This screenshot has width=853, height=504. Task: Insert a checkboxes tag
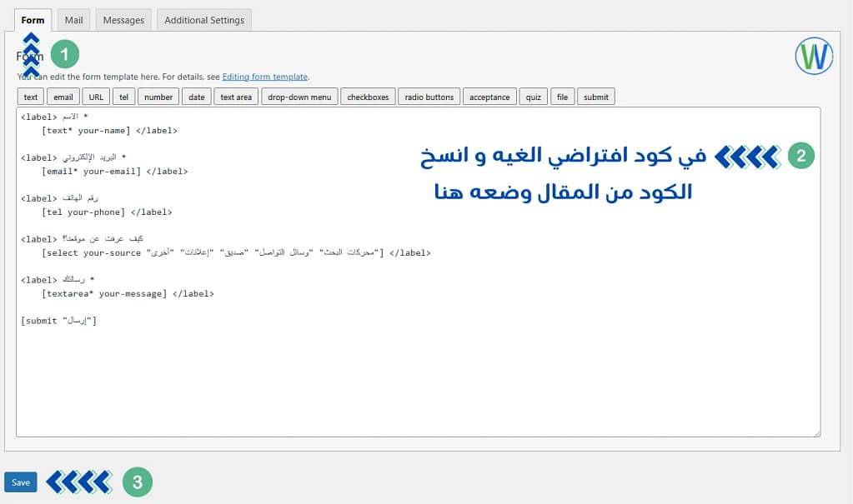coord(368,96)
